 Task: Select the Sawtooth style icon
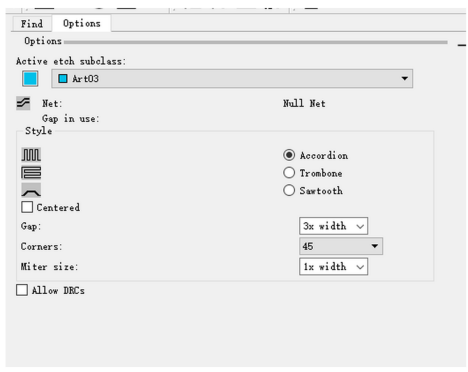(x=31, y=190)
